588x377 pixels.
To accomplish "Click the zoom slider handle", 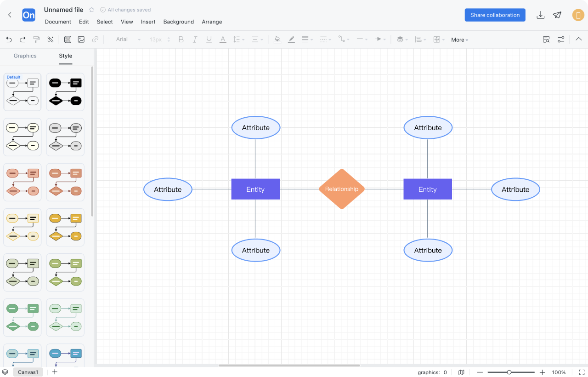I will coord(509,372).
